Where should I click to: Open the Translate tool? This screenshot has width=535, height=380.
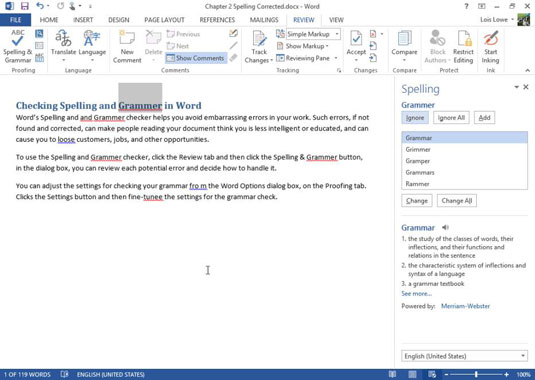63,46
